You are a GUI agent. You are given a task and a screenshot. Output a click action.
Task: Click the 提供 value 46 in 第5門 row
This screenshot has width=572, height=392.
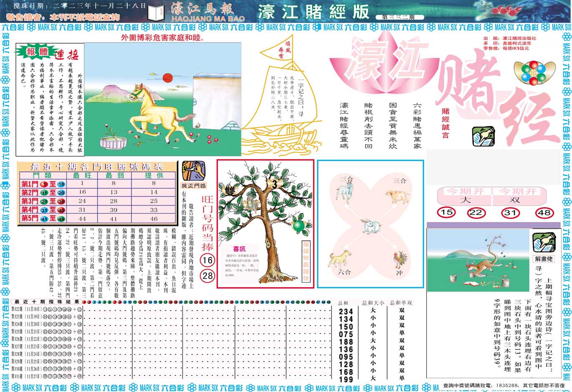click(154, 219)
